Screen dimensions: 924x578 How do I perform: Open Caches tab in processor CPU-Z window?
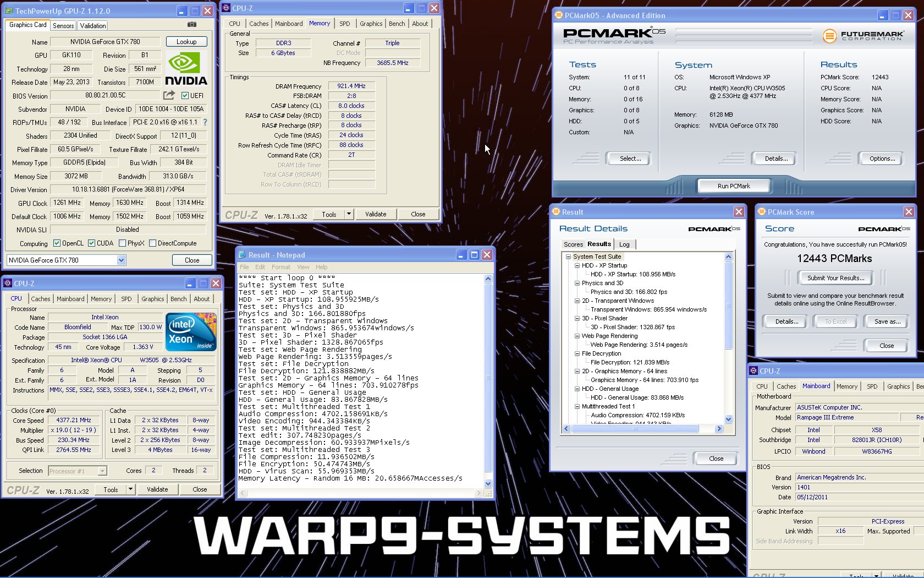(x=40, y=299)
